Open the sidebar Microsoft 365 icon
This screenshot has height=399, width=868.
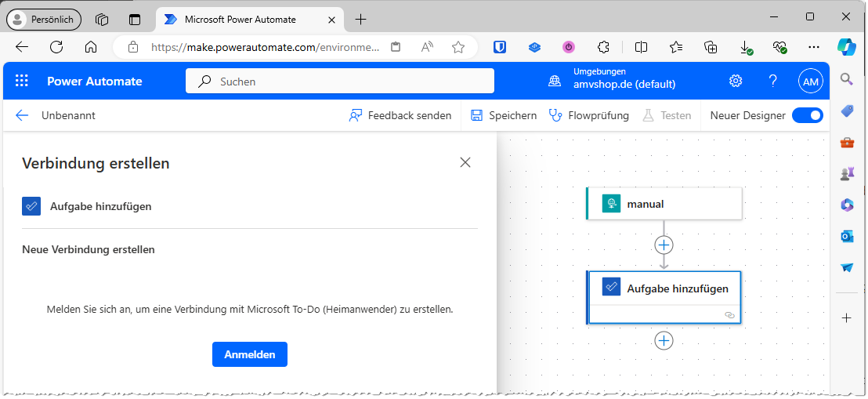click(x=847, y=205)
